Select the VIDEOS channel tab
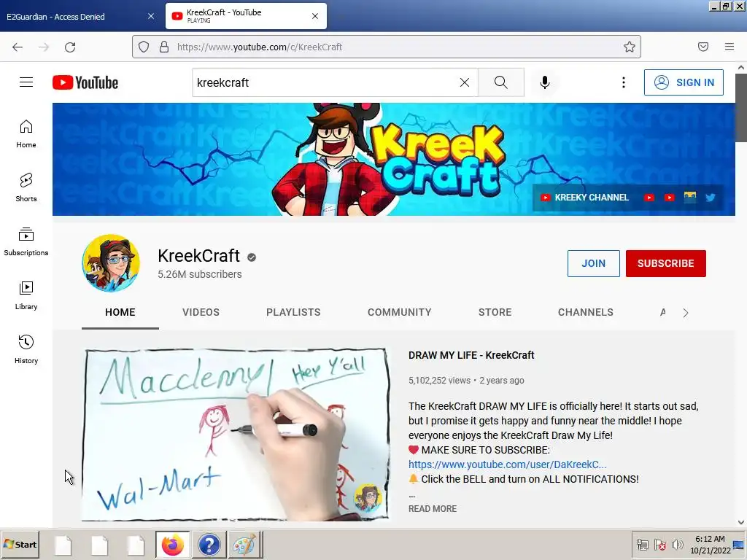747x560 pixels. 201,312
